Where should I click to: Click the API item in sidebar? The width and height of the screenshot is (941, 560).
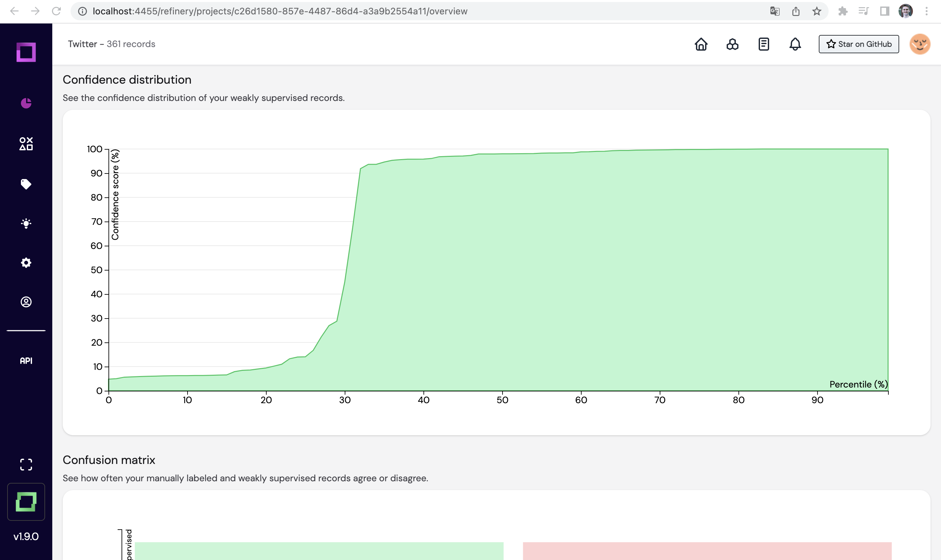[26, 361]
